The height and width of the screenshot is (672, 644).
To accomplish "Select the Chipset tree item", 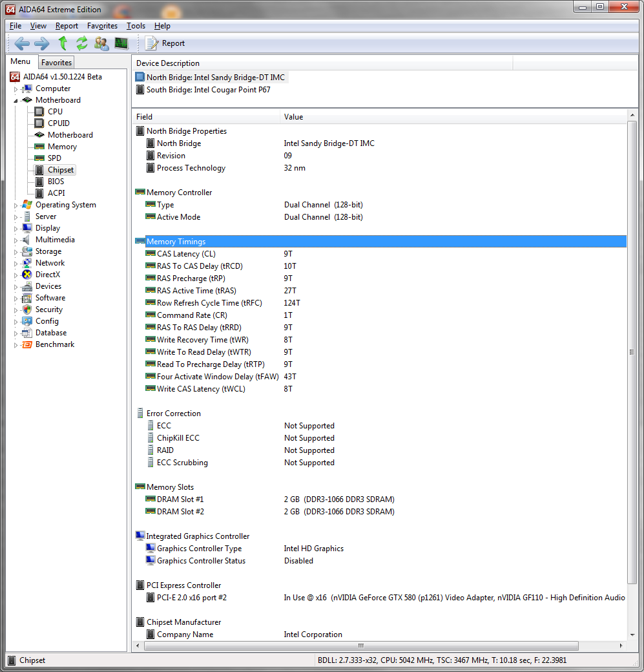I will (x=61, y=170).
